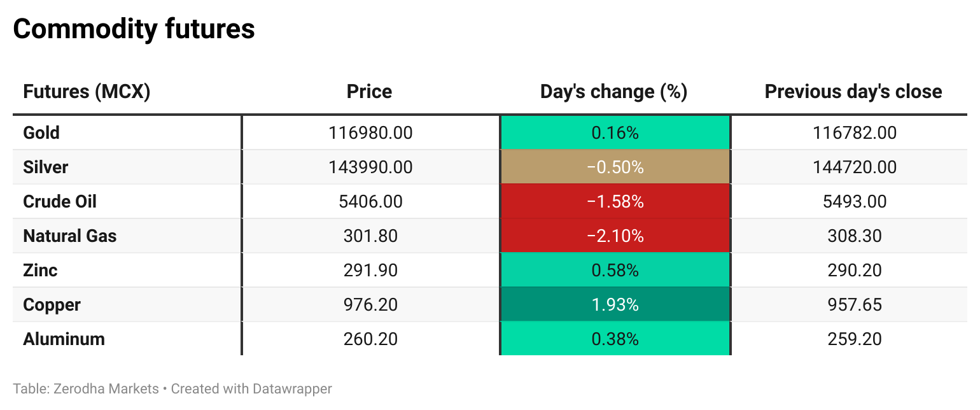The image size is (980, 410).
Task: Click Silver's tan −0.50% change cell
Action: 615,167
